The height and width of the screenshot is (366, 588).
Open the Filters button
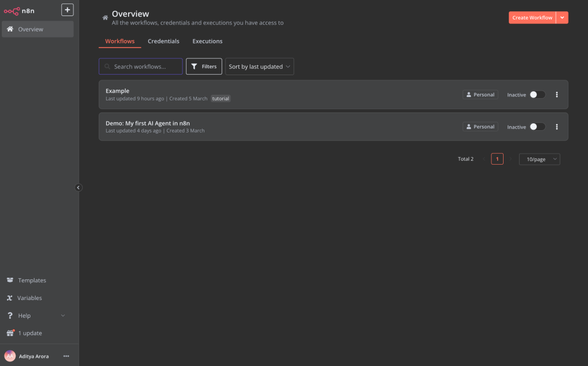coord(204,67)
